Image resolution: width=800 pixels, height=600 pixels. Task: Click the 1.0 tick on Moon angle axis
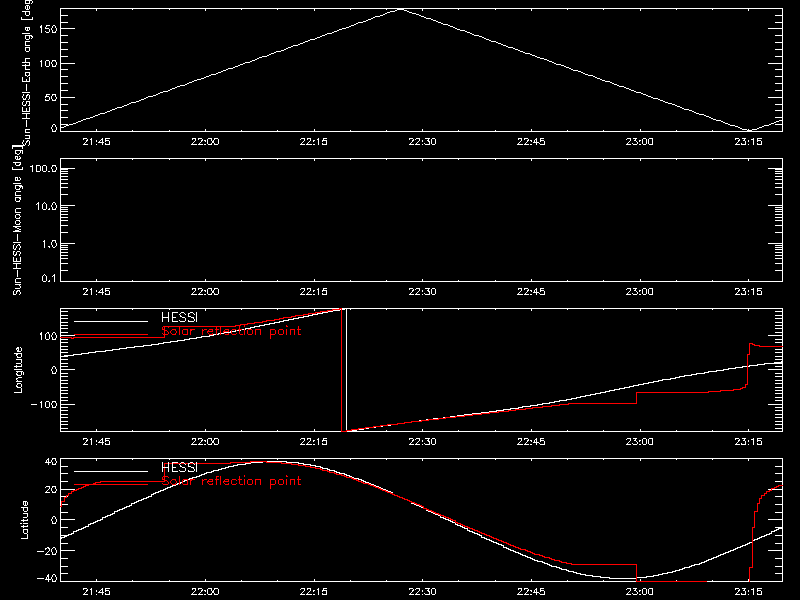48,244
